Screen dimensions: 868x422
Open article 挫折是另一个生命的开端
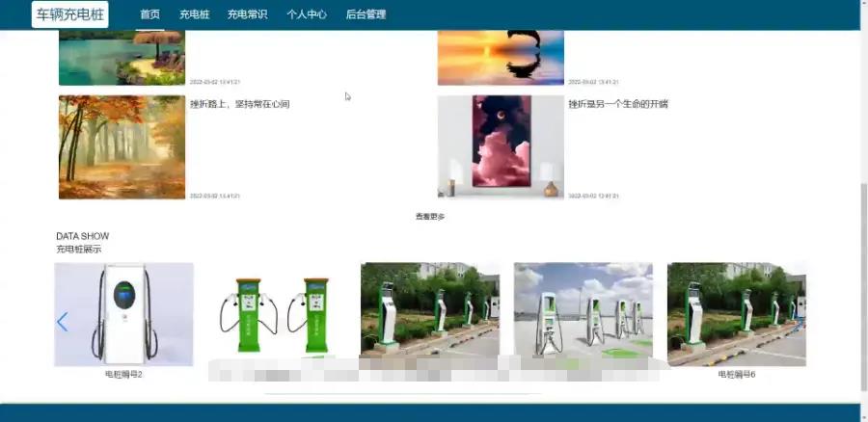618,104
